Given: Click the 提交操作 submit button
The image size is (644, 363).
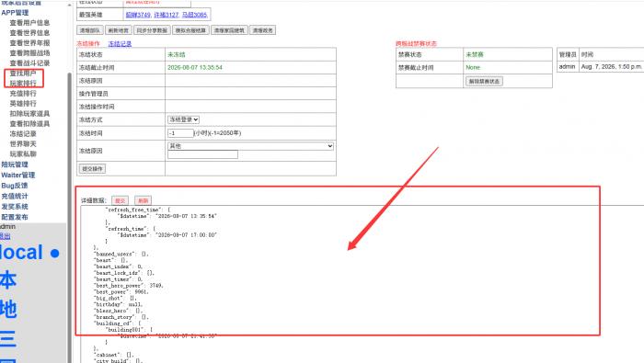Looking at the screenshot, I should 92,168.
